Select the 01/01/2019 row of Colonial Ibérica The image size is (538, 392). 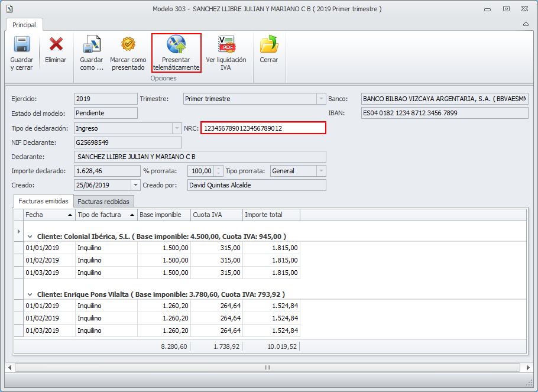coord(161,248)
